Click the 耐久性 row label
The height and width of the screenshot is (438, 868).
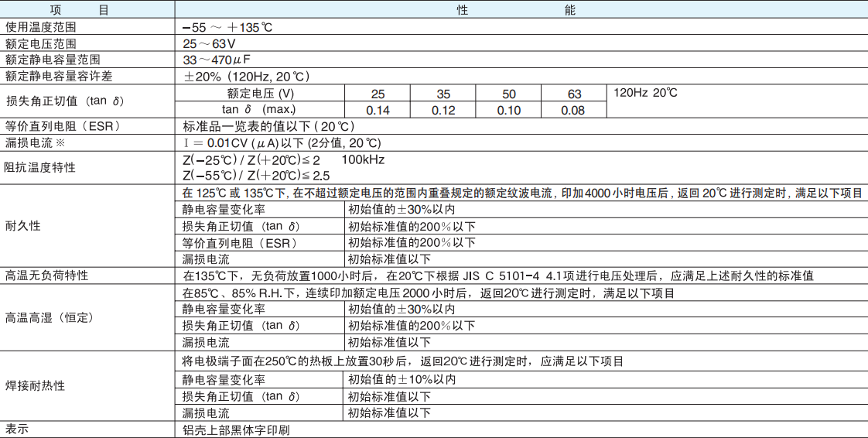point(23,226)
